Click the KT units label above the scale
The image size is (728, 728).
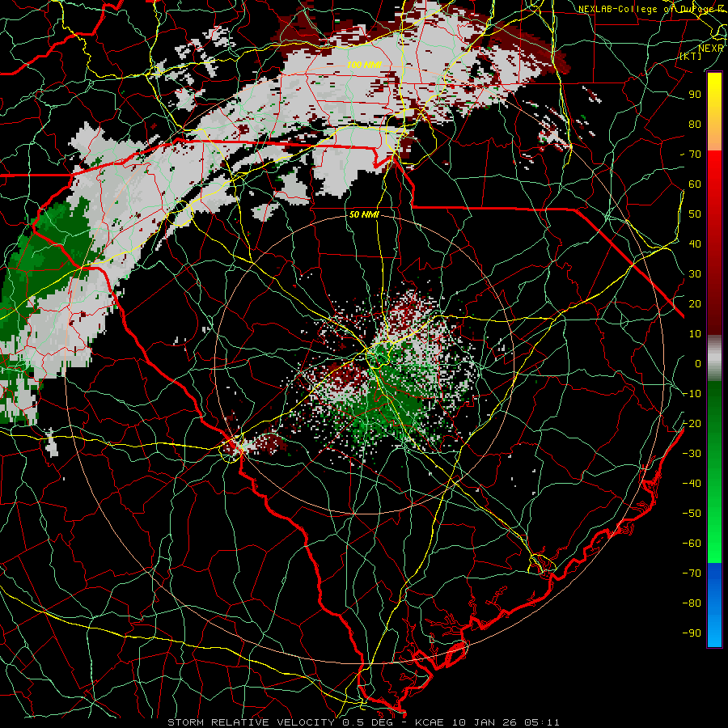click(691, 56)
